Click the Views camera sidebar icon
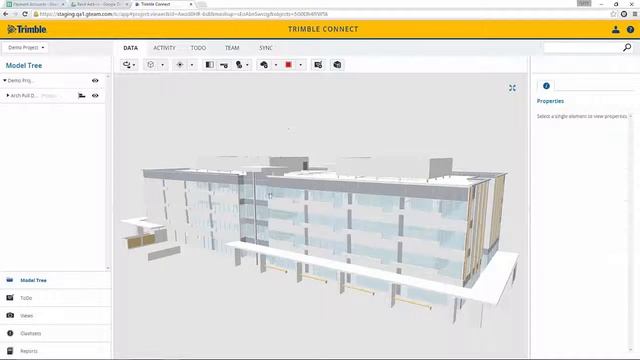This screenshot has width=640, height=360. point(10,315)
